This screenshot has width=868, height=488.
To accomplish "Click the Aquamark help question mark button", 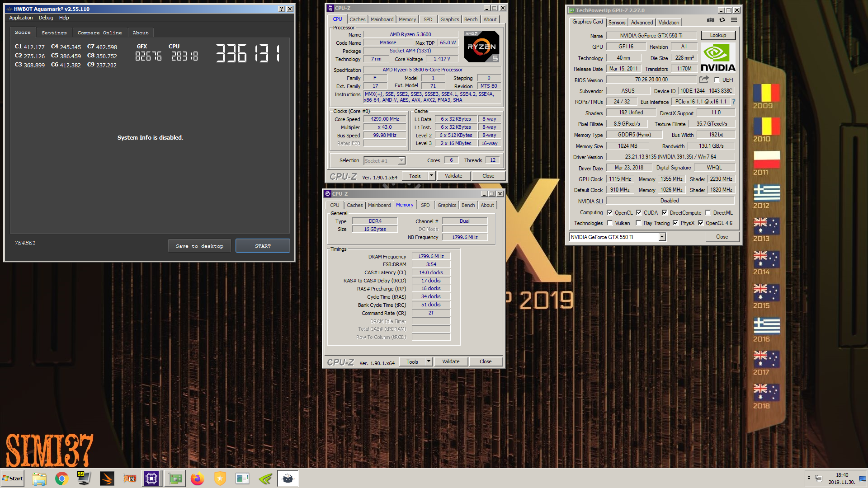I will (x=282, y=9).
